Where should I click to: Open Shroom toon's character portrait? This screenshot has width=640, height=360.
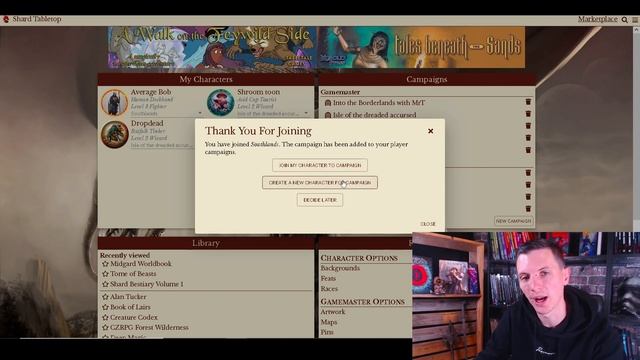(220, 102)
